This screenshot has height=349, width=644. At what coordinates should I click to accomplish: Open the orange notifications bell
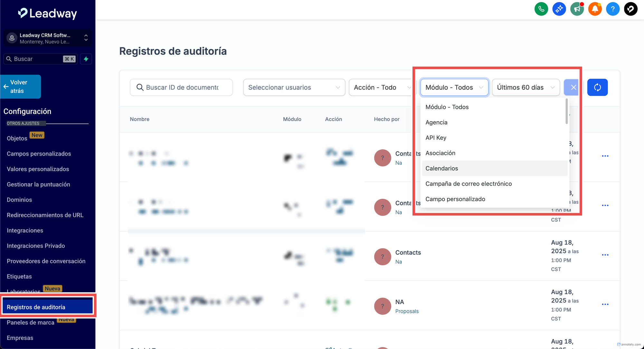point(595,9)
